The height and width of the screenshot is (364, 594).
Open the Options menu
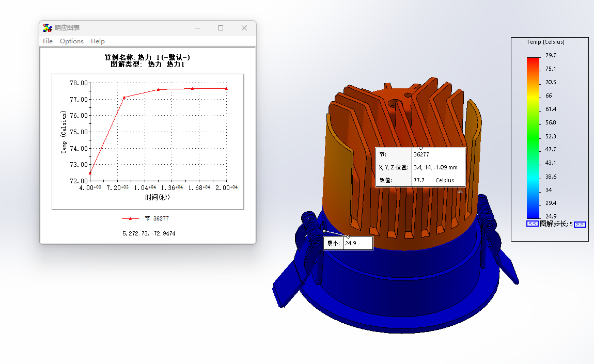click(x=72, y=41)
